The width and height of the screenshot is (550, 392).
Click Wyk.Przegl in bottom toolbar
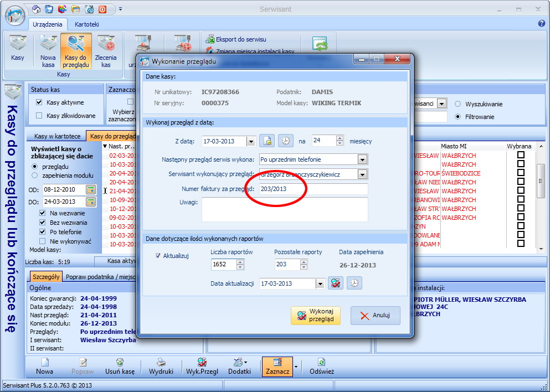click(x=202, y=367)
